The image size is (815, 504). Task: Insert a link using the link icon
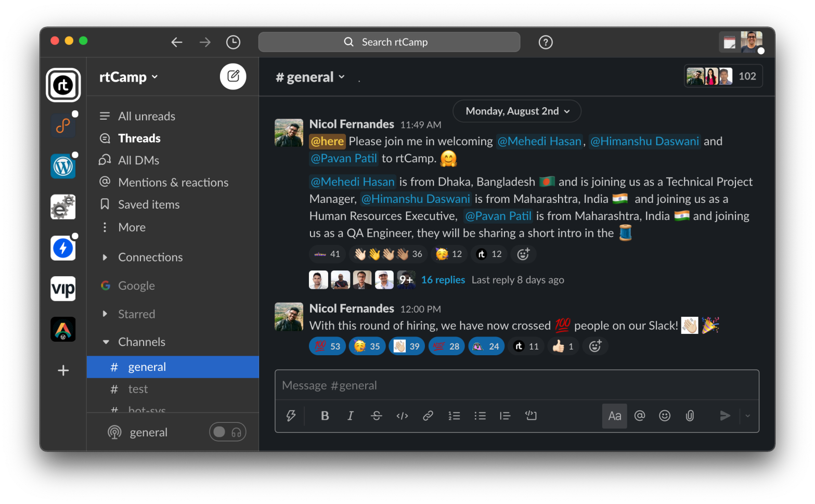click(428, 416)
